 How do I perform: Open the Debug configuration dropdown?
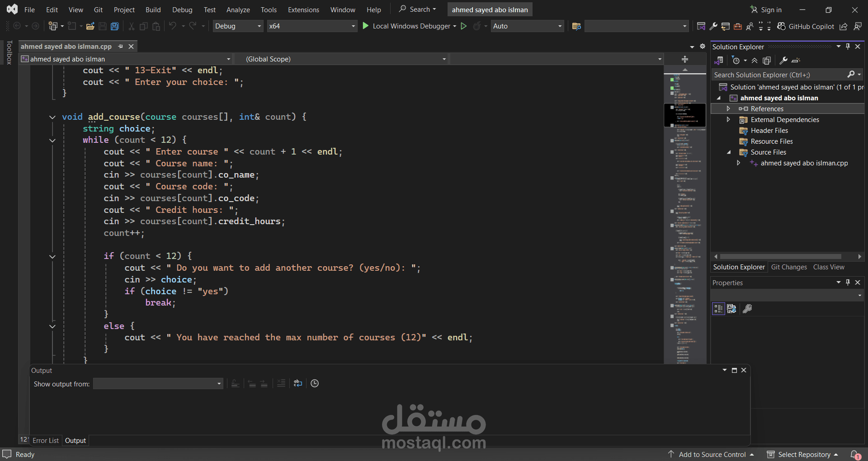pyautogui.click(x=238, y=26)
